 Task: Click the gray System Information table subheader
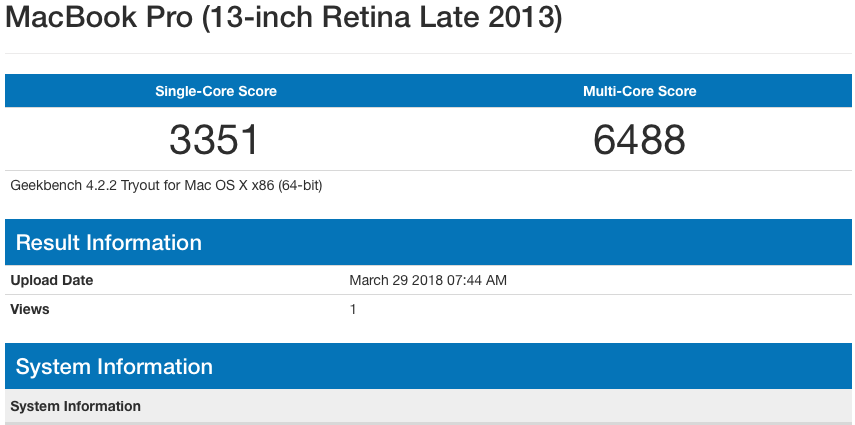[76, 406]
